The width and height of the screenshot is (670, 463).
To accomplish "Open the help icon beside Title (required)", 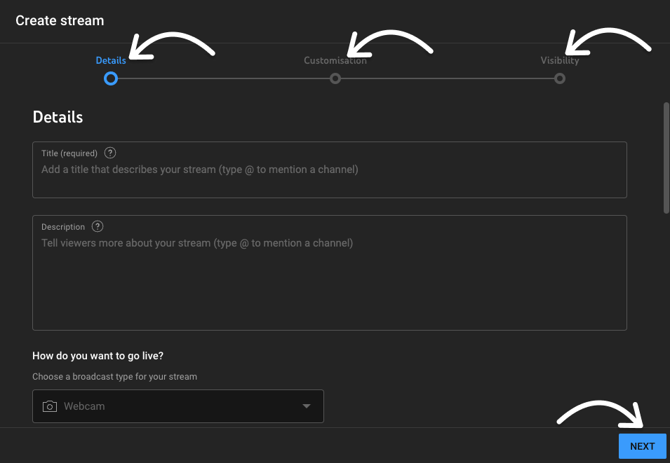I will pos(110,153).
